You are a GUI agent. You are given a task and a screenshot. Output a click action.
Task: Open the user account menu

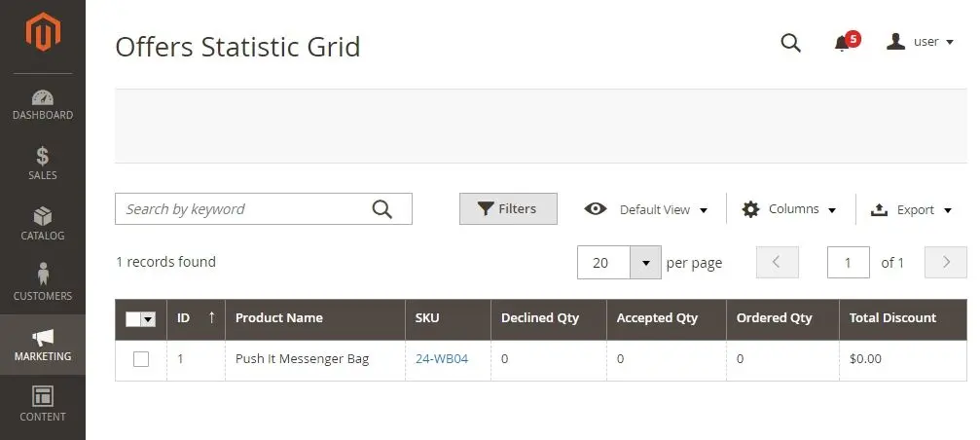point(920,42)
